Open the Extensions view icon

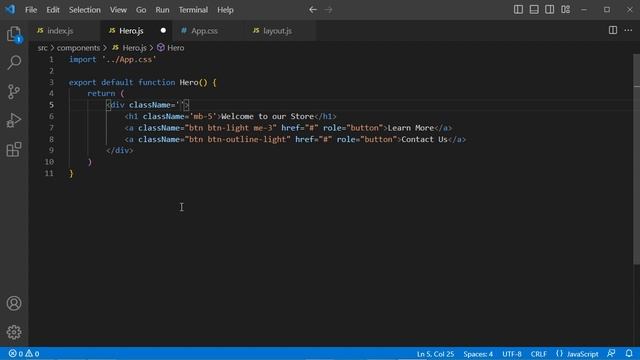tap(14, 149)
